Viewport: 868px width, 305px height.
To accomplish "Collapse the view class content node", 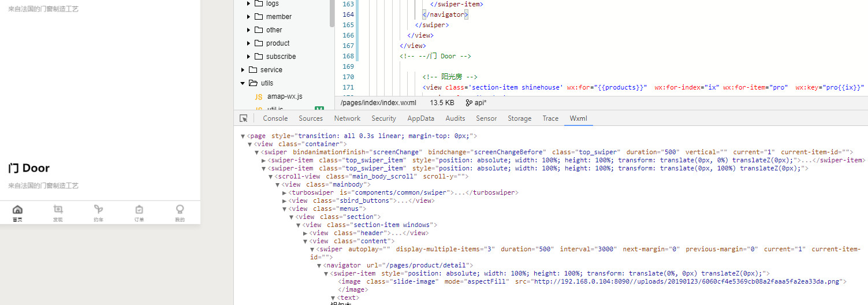I will [x=306, y=241].
